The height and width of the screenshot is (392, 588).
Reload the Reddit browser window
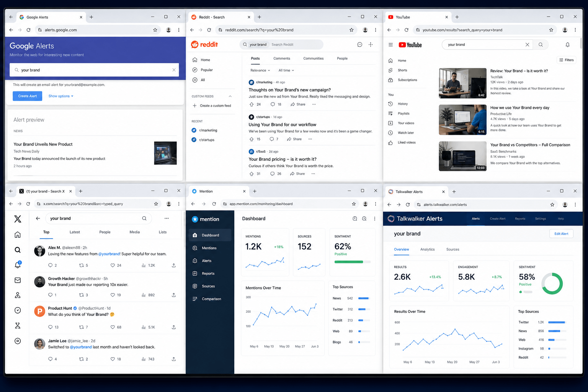pos(209,30)
